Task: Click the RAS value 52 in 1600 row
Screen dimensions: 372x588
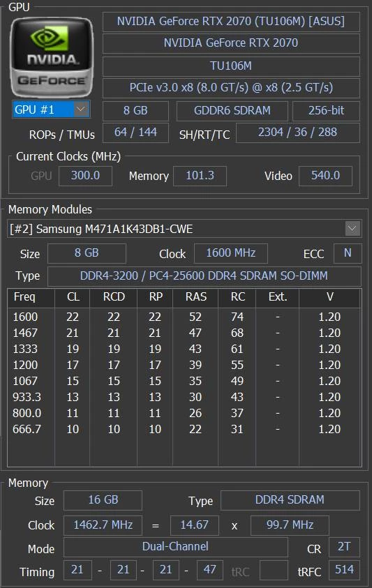Action: [x=195, y=317]
